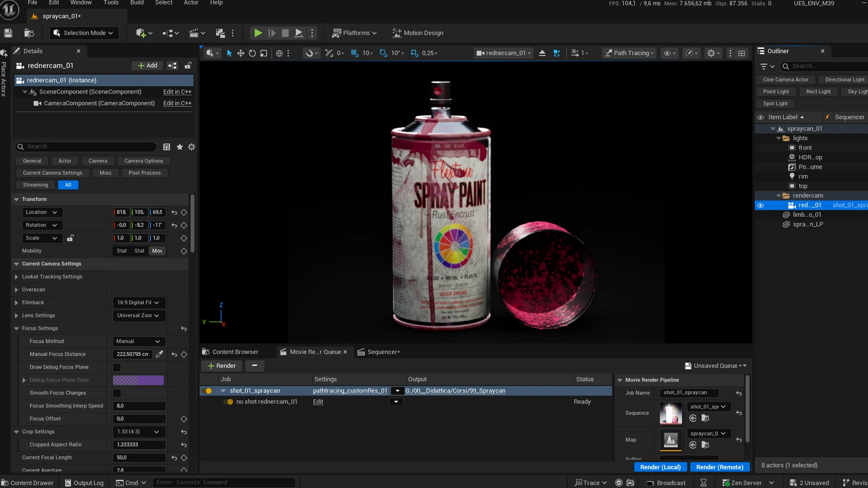Add keyframe diamond for Rotation
The image size is (868, 488).
[x=184, y=225]
